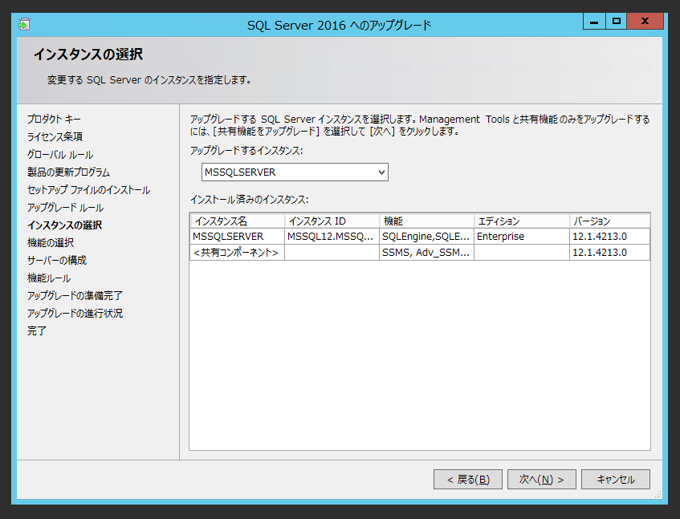680x519 pixels.
Task: Select <共有コンポーネント> row
Action: pos(420,252)
